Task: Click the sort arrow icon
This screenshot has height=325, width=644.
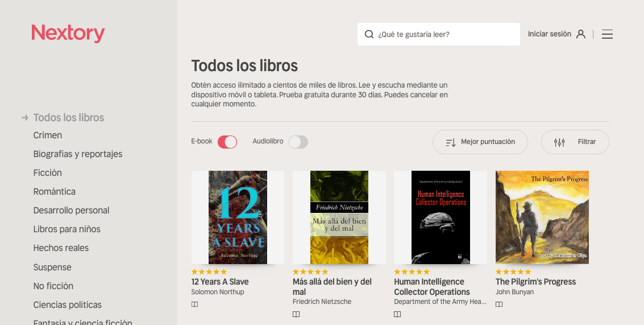Action: coord(451,142)
